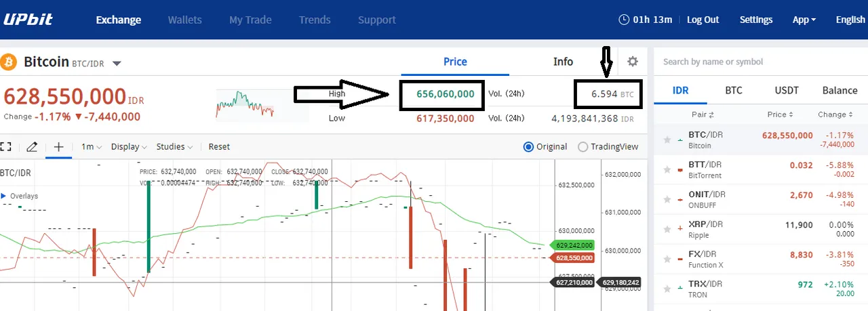Open the chart settings gear icon

click(633, 62)
